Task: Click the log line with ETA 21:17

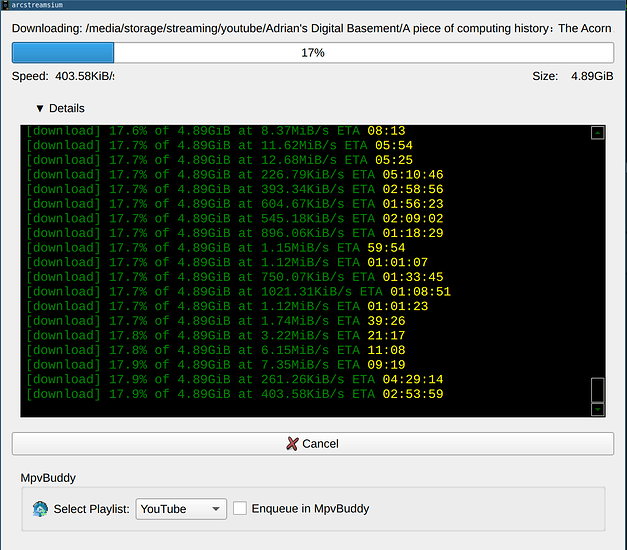Action: (x=216, y=336)
